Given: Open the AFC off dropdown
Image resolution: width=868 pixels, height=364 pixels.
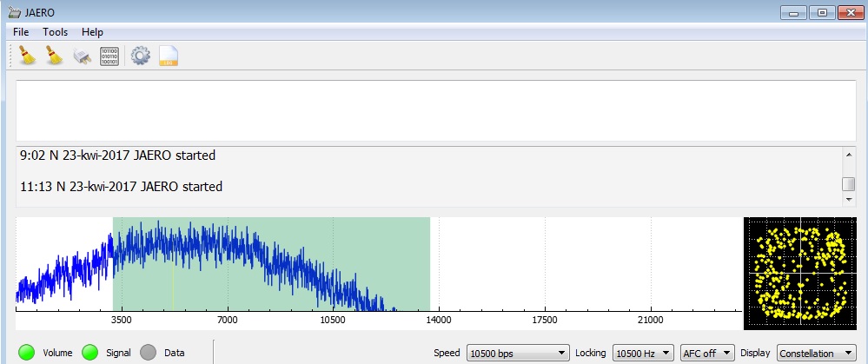Looking at the screenshot, I should pos(707,353).
